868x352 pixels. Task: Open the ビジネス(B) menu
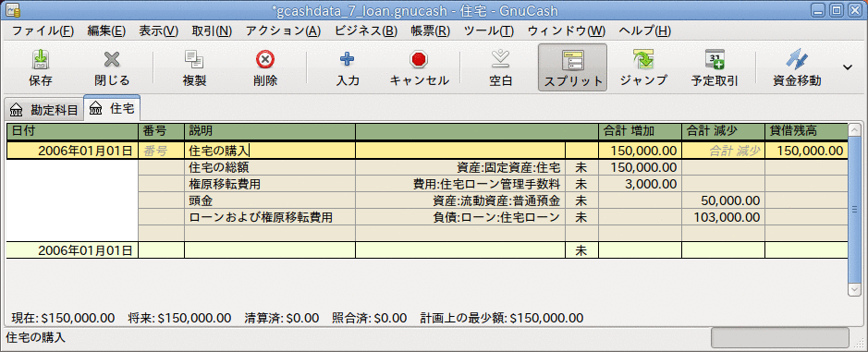(x=366, y=31)
